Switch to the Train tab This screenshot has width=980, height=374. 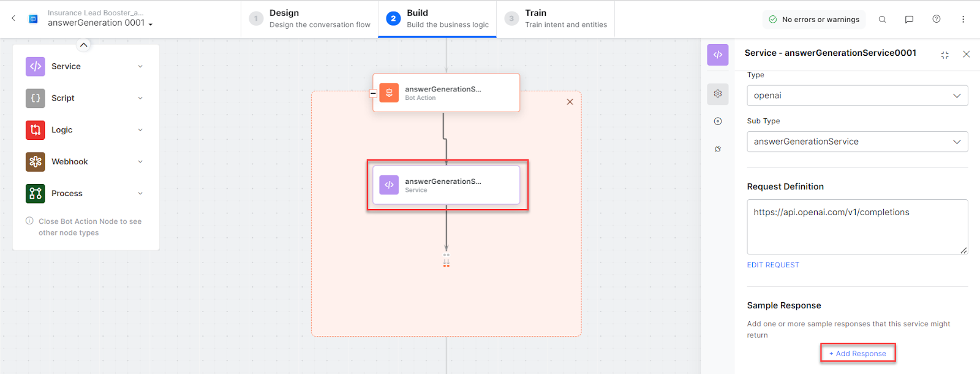coord(556,19)
